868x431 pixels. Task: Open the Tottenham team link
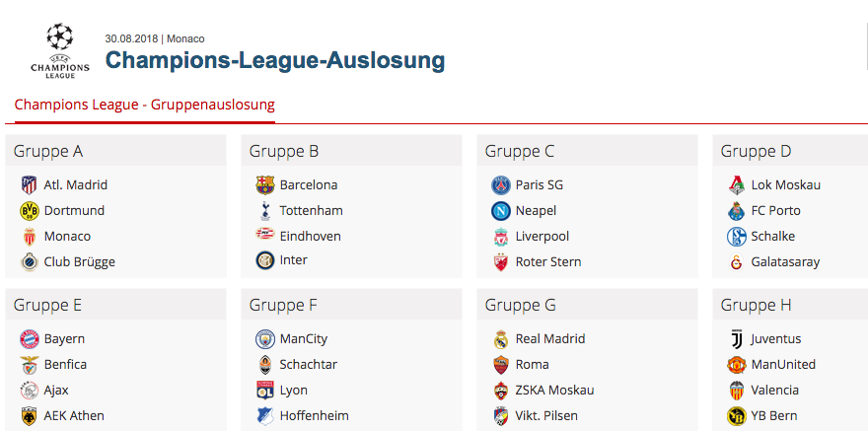point(311,211)
